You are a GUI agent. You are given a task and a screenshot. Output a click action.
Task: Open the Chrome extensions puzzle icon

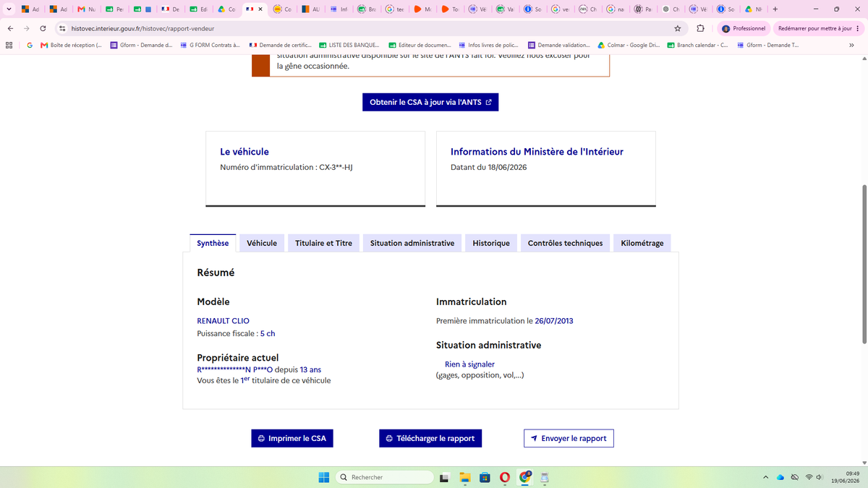700,28
